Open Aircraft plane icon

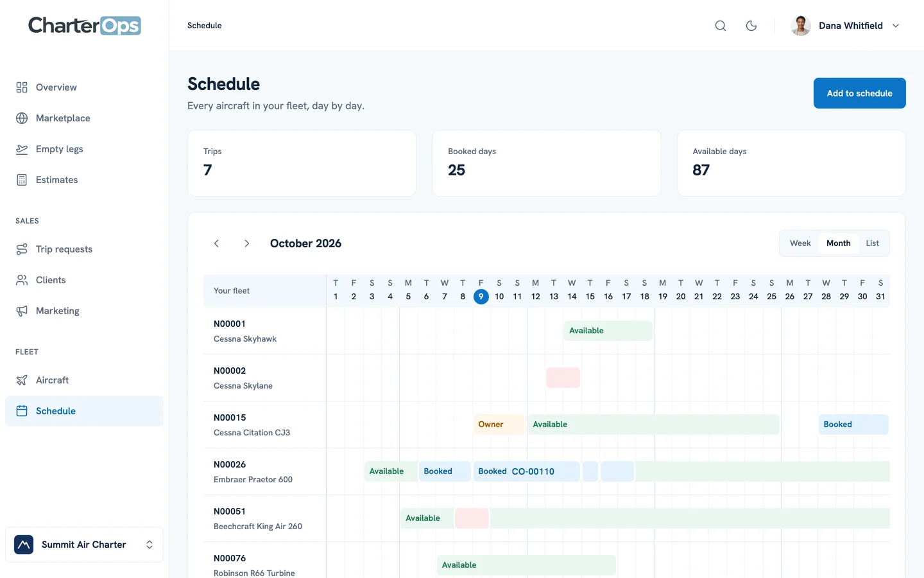(22, 380)
